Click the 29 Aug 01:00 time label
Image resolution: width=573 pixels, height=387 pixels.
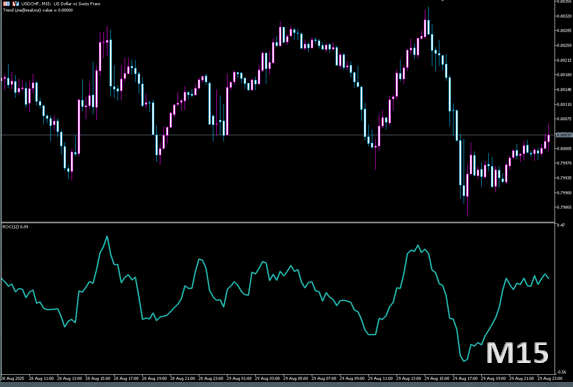[x=239, y=378]
